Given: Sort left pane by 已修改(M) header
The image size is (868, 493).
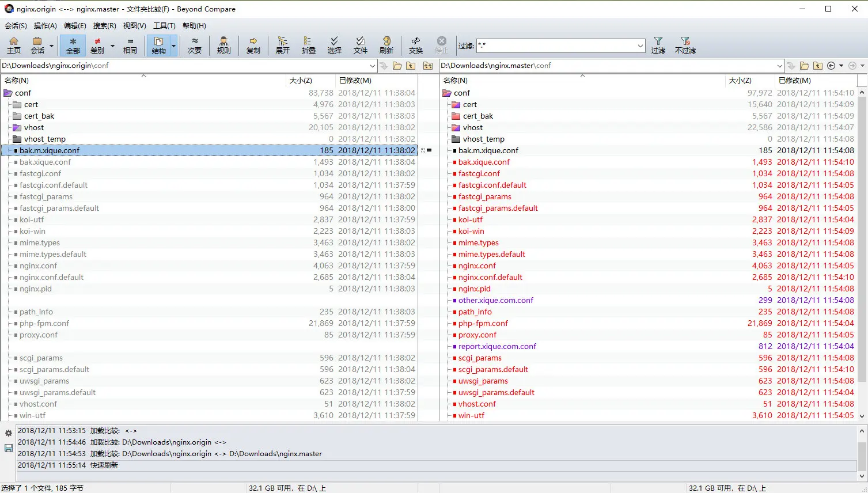Looking at the screenshot, I should (376, 81).
